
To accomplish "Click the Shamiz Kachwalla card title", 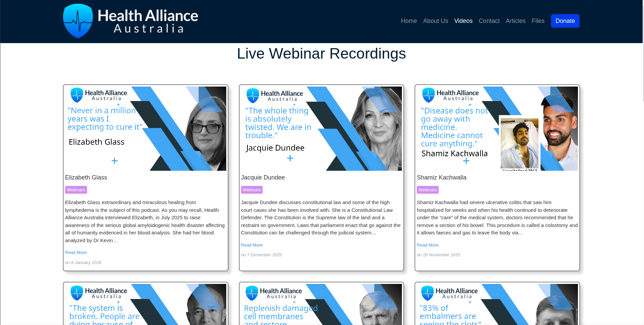I will pos(441,177).
